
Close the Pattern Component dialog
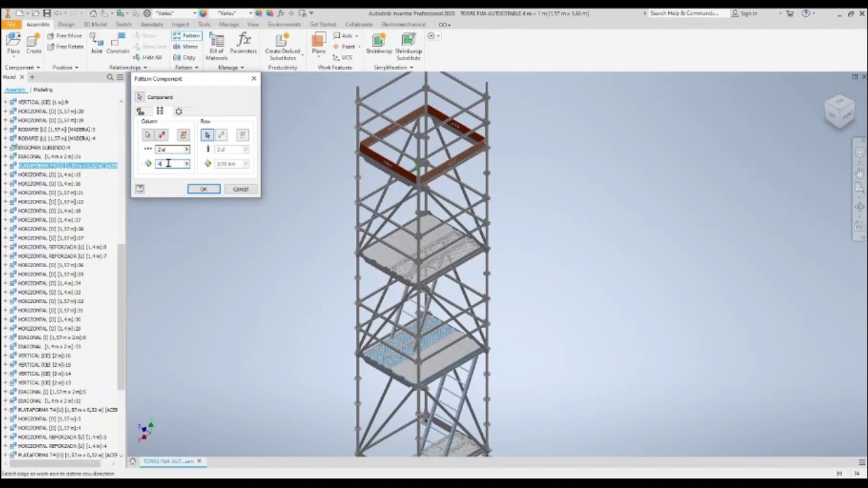(254, 79)
